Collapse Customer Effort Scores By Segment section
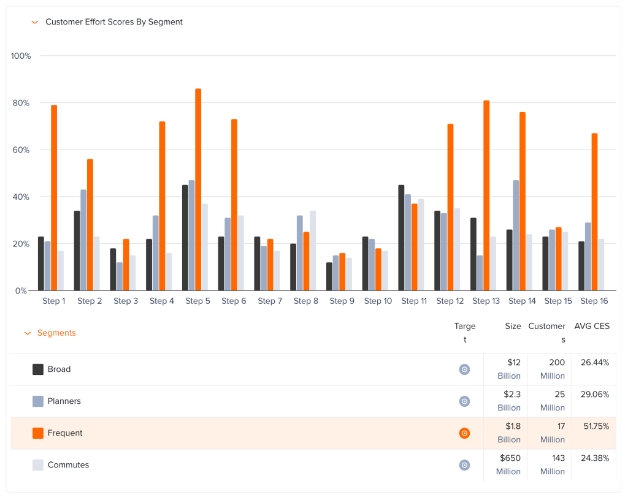The height and width of the screenshot is (497, 628). pyautogui.click(x=35, y=22)
